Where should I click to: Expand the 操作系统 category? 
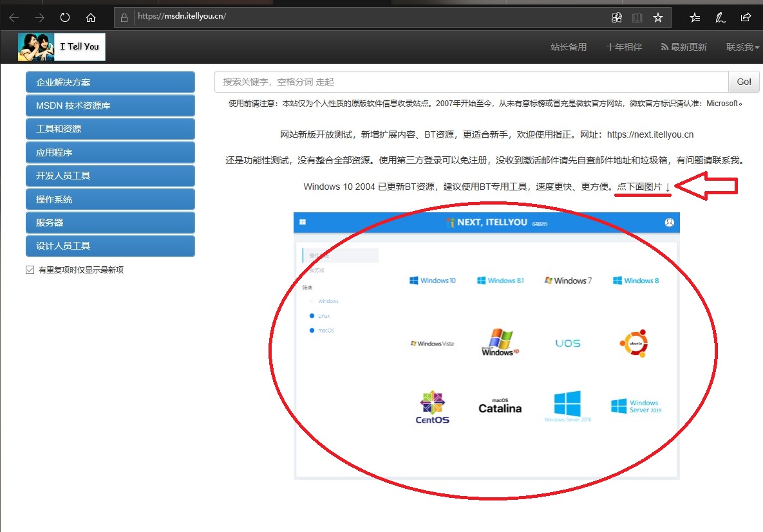click(111, 199)
